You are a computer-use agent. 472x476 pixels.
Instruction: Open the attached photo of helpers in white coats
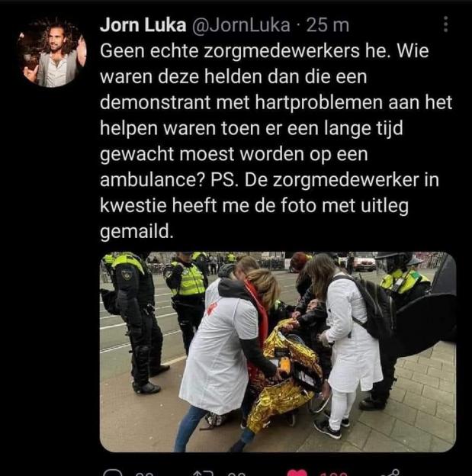[x=278, y=352]
